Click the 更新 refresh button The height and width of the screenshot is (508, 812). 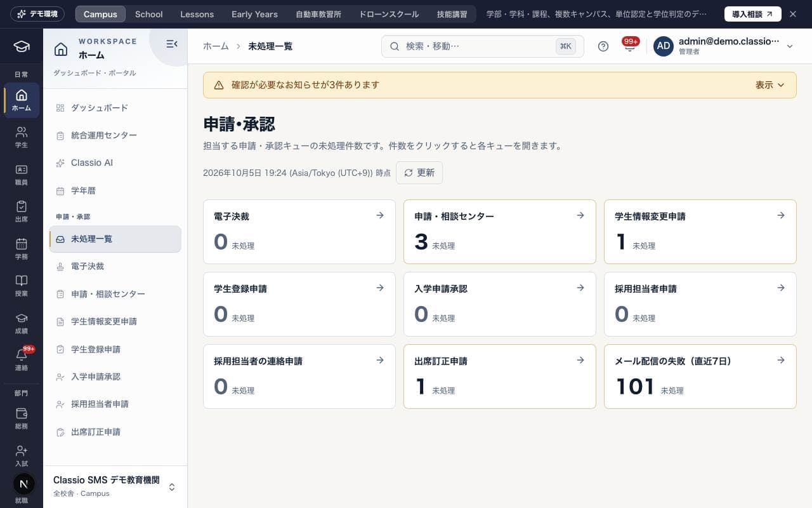(x=419, y=173)
